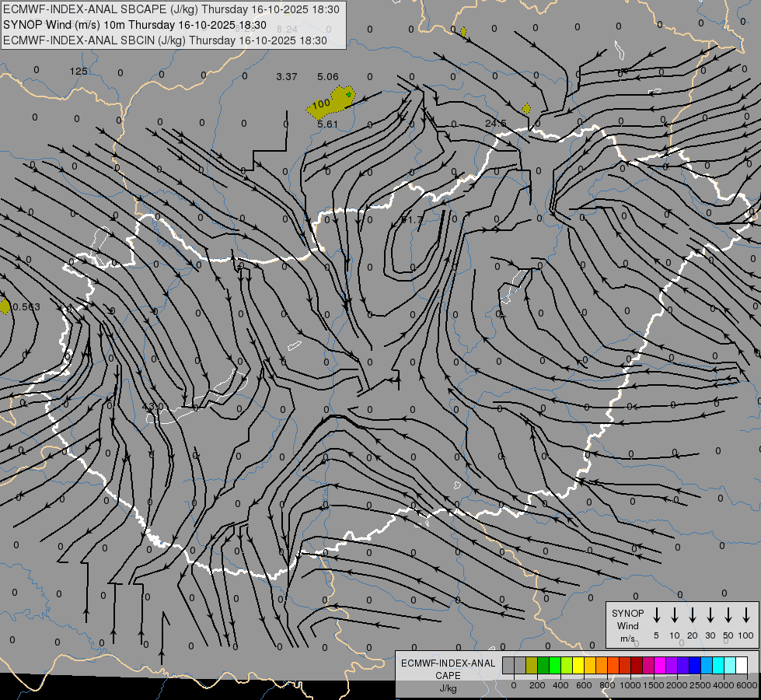Click the wind arrow above 50 in legend

728,615
